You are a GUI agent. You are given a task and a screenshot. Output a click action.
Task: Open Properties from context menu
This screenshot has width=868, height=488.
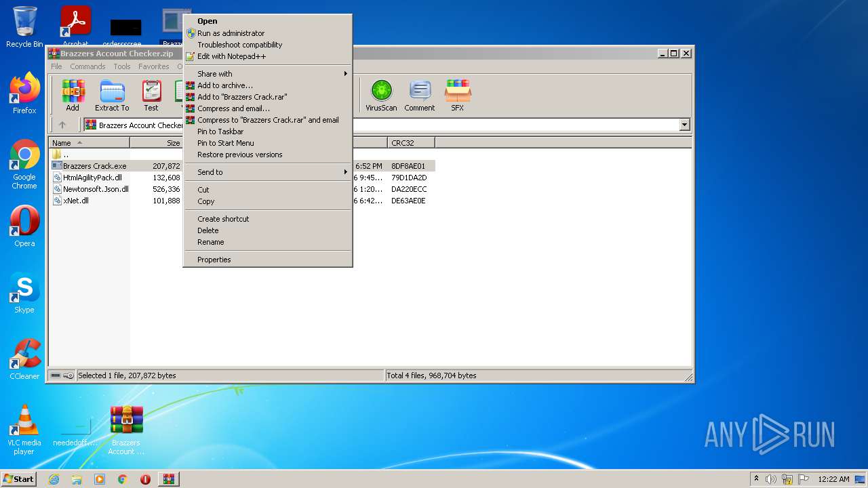point(268,260)
